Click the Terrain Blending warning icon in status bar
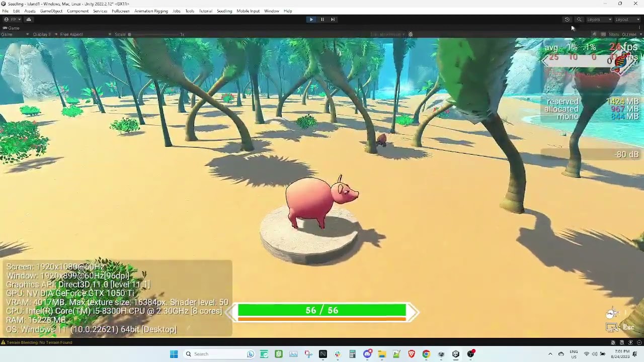Image resolution: width=644 pixels, height=362 pixels. [x=3, y=342]
